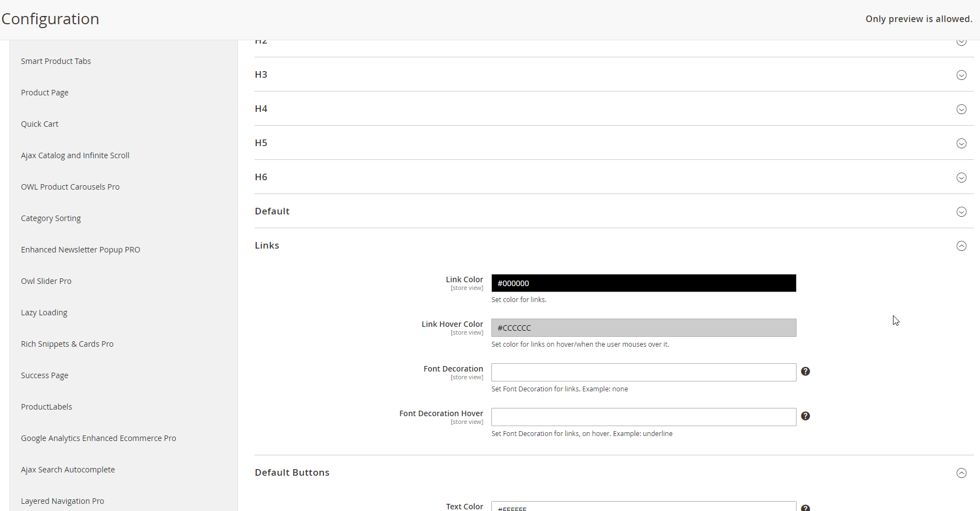This screenshot has height=511, width=980.
Task: Click the Text Color help icon
Action: [805, 508]
